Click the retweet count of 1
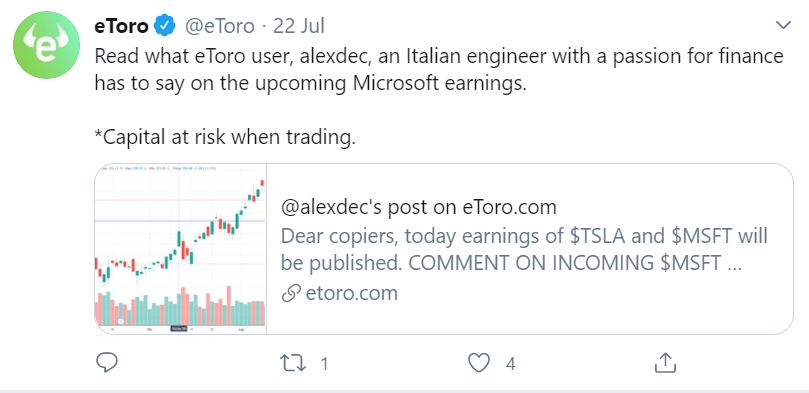Image resolution: width=809 pixels, height=393 pixels. point(325,364)
